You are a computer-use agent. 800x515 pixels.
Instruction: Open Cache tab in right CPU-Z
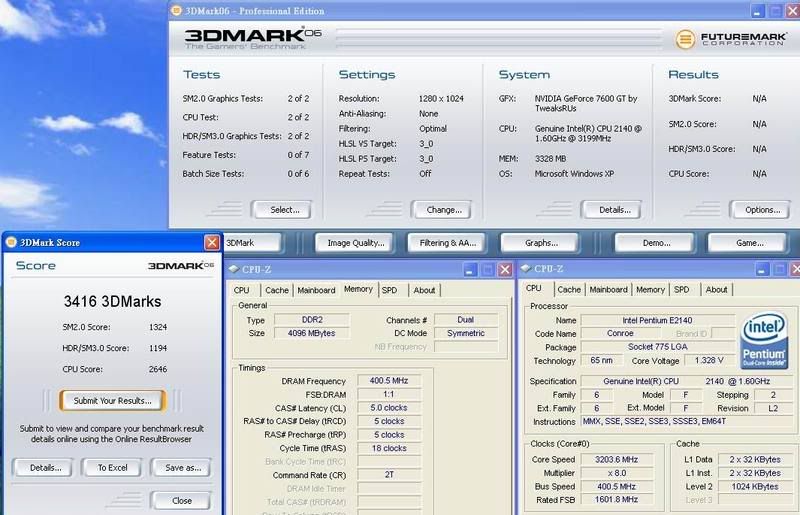(569, 289)
